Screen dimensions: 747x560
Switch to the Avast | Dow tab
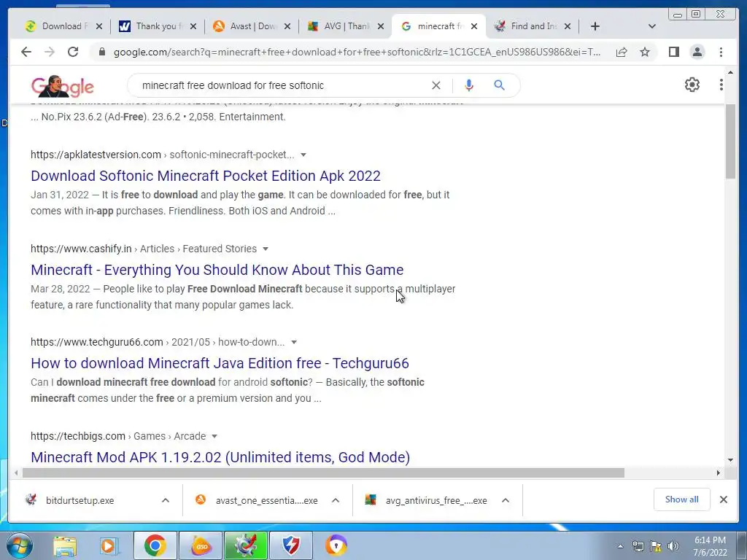(x=245, y=26)
